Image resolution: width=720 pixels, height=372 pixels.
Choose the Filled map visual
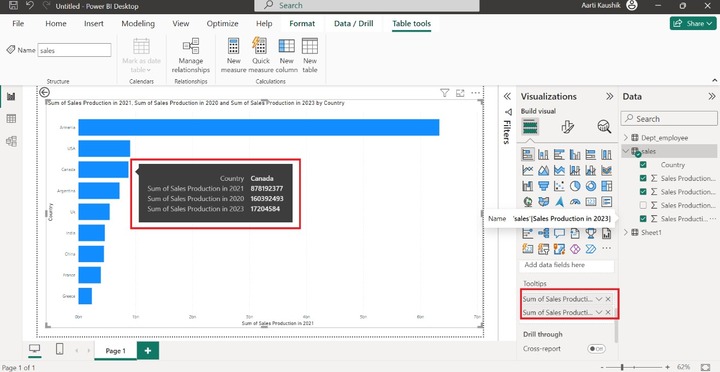544,202
